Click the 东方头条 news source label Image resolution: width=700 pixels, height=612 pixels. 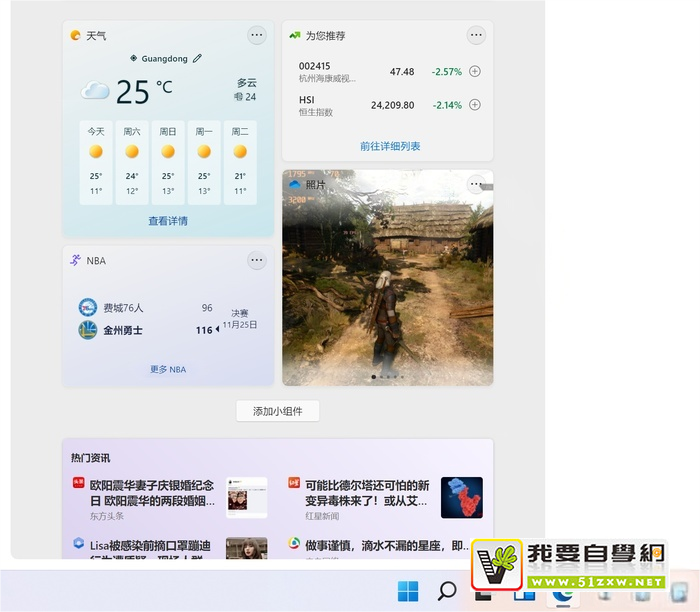(107, 516)
